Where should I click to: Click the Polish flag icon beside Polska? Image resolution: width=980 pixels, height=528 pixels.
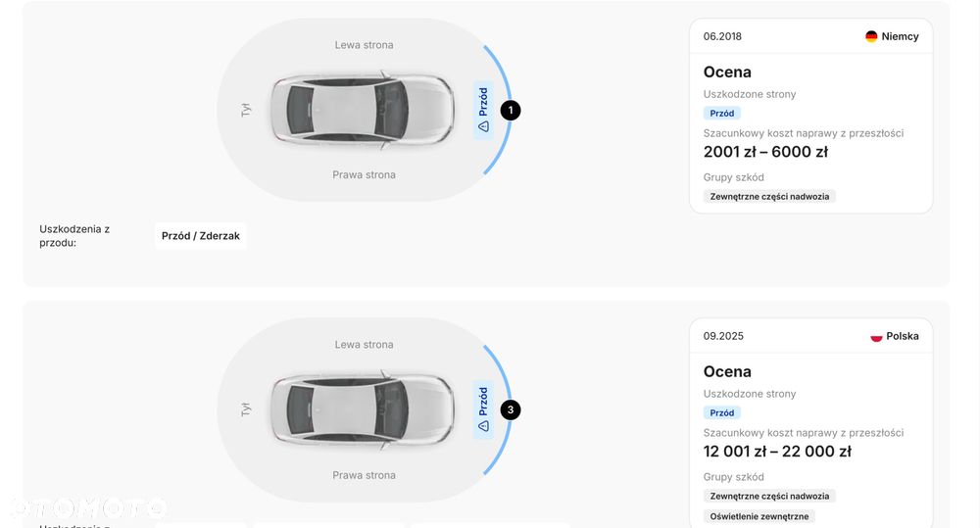point(876,336)
